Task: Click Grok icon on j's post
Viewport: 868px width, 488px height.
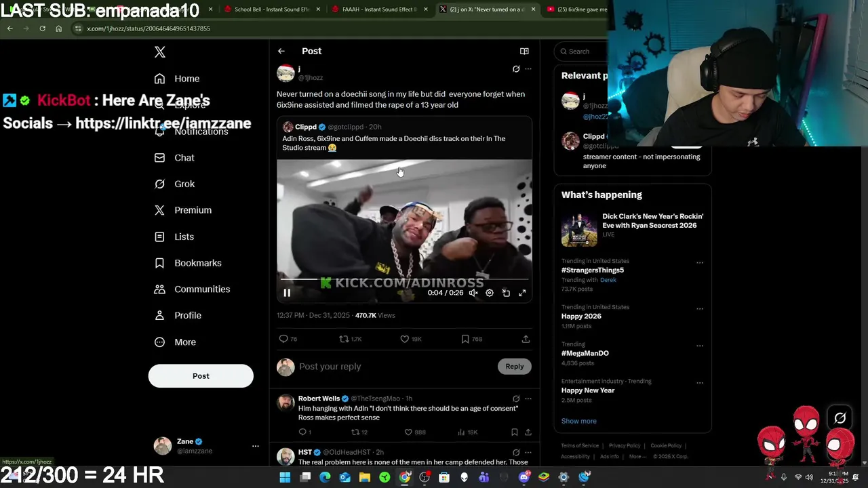Action: tap(516, 69)
